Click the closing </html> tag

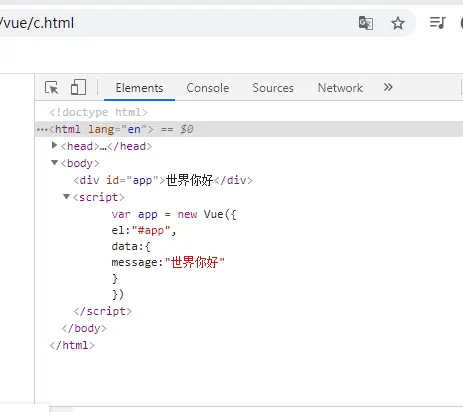(72, 345)
